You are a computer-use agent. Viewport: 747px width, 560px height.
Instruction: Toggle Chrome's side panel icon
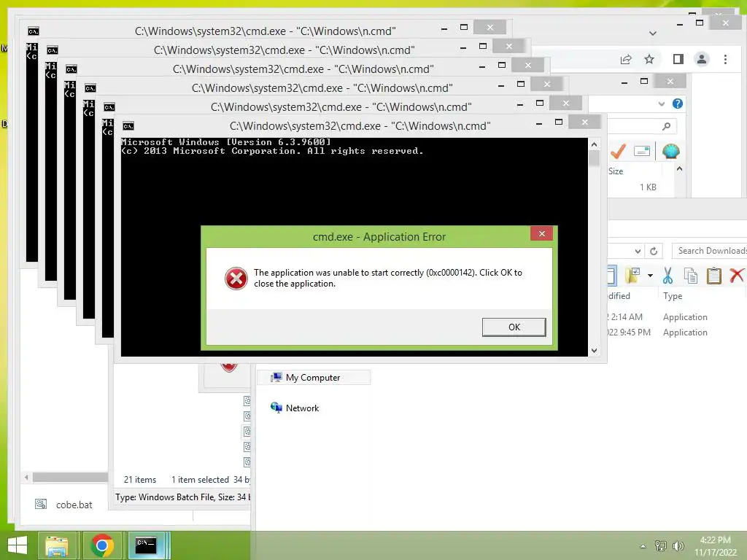pyautogui.click(x=678, y=59)
